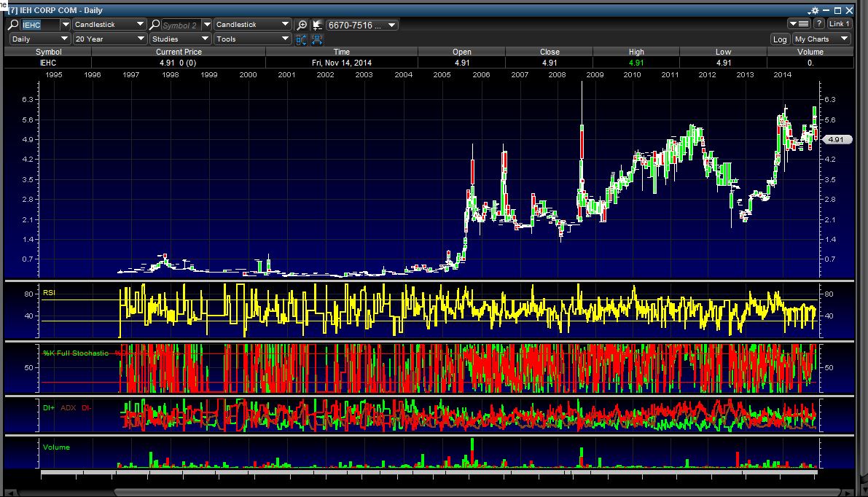Image resolution: width=868 pixels, height=497 pixels.
Task: Click the horizontal layout arrows icon
Action: pyautogui.click(x=318, y=39)
